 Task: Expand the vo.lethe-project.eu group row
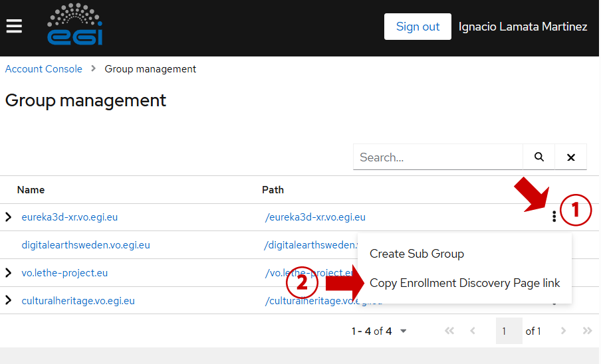9,273
